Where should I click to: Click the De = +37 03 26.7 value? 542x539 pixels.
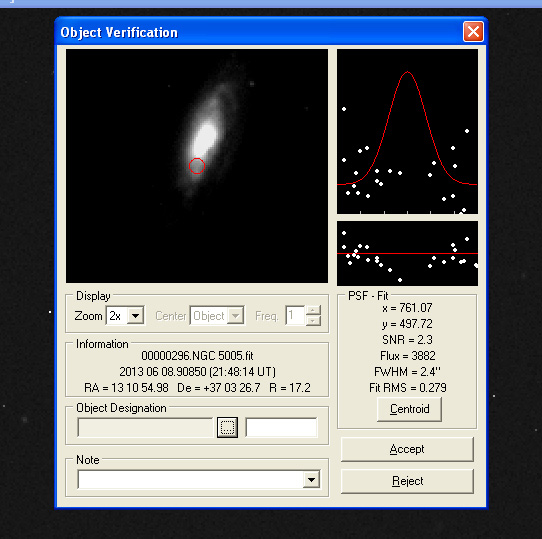218,388
